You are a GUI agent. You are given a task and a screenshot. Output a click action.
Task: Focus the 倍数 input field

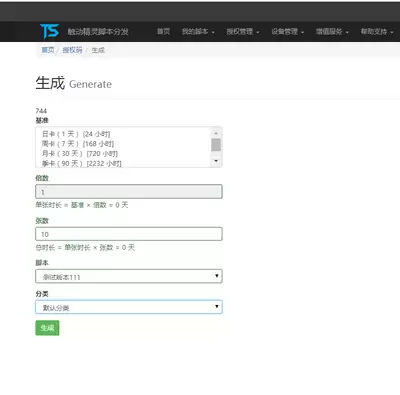(x=129, y=192)
